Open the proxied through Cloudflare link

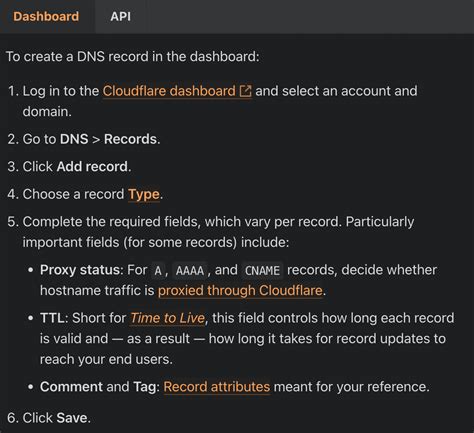click(x=240, y=290)
